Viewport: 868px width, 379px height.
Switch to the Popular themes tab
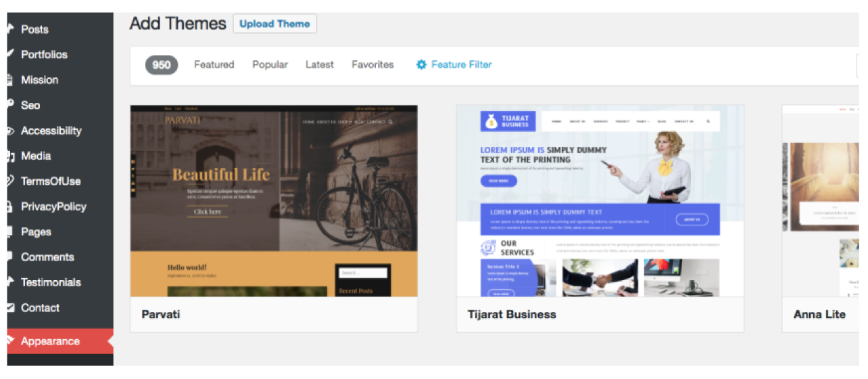point(270,65)
